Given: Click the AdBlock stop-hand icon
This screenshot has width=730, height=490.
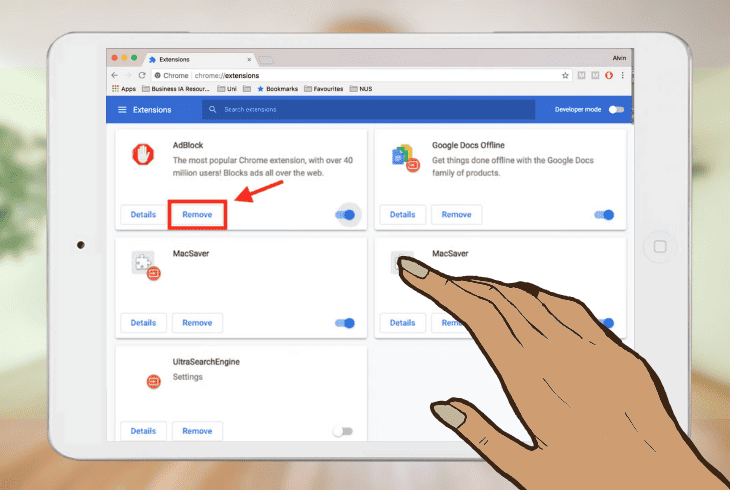Looking at the screenshot, I should 143,154.
